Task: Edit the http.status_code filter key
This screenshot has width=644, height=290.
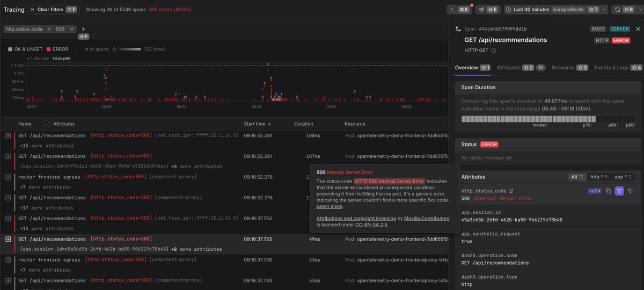Action: [x=24, y=29]
